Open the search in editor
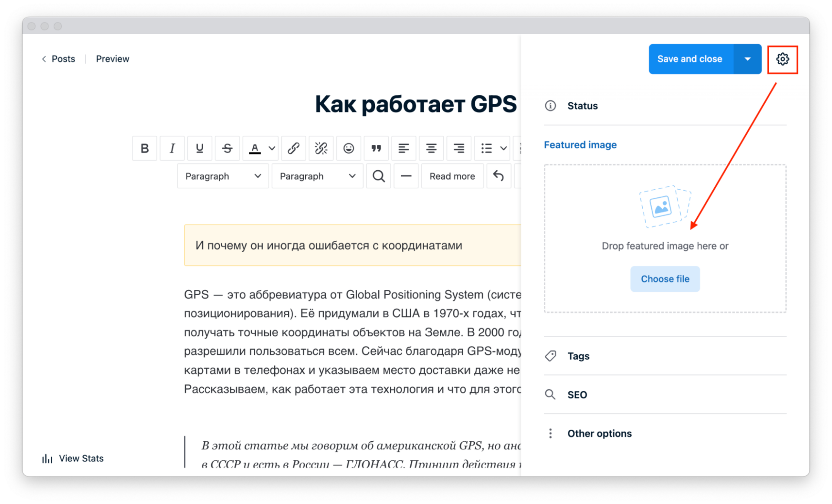 (378, 176)
